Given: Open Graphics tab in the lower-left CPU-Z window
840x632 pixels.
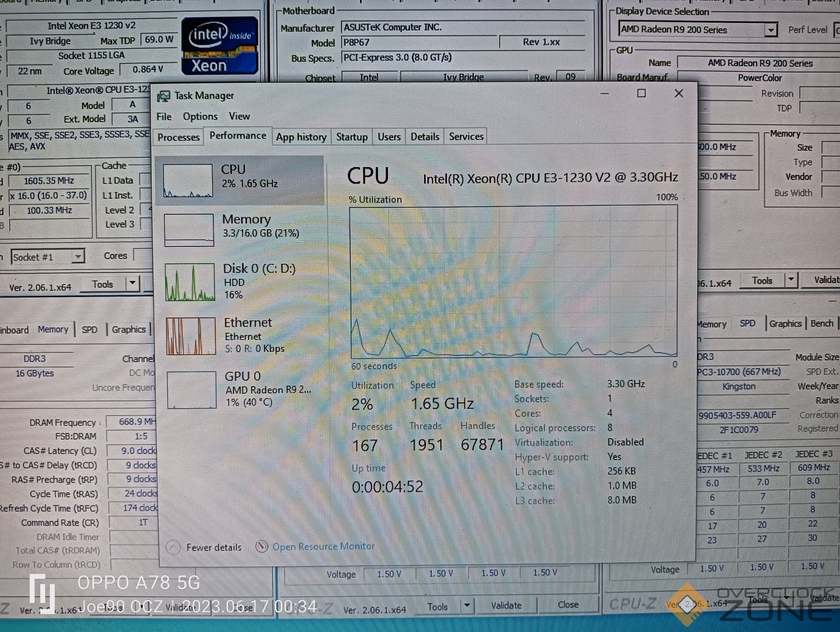Looking at the screenshot, I should (x=129, y=330).
